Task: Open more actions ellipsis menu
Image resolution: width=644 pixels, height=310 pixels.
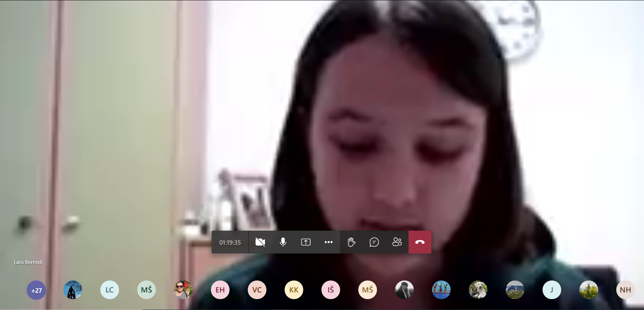Action: tap(328, 242)
